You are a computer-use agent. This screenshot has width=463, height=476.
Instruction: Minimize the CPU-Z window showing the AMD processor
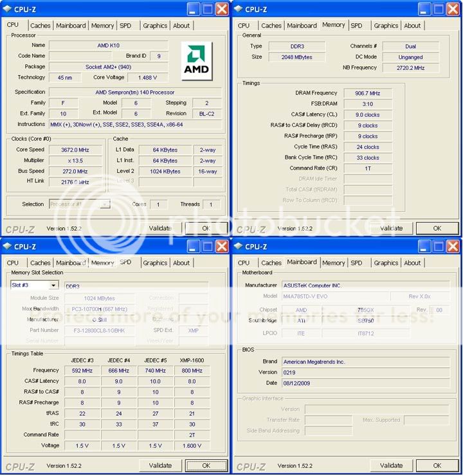point(193,9)
